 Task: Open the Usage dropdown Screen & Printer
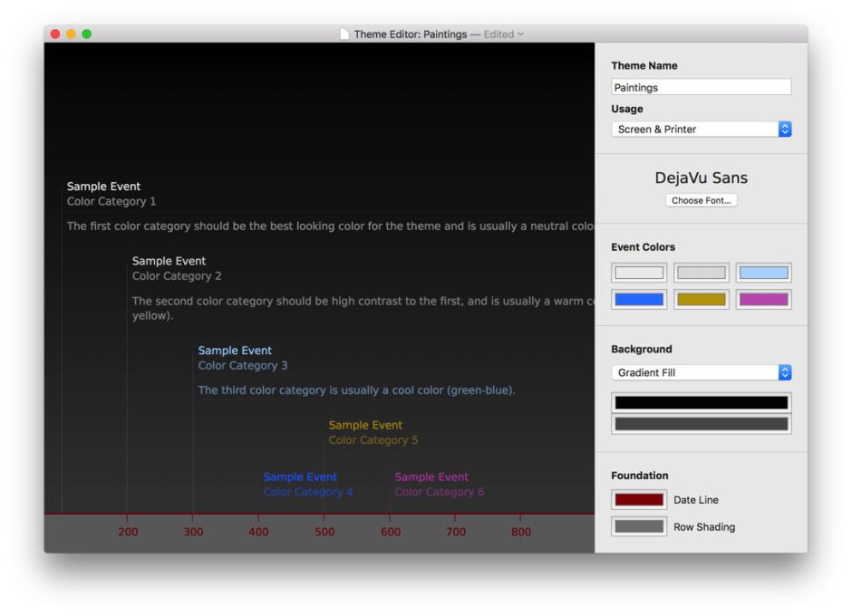click(701, 130)
